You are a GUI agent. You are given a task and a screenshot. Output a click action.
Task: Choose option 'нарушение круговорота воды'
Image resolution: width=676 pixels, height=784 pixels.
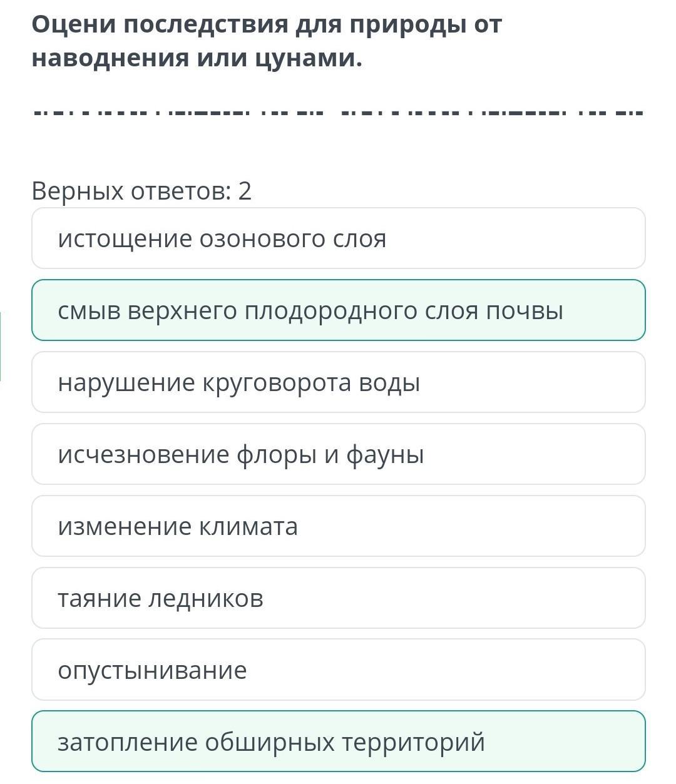click(338, 382)
